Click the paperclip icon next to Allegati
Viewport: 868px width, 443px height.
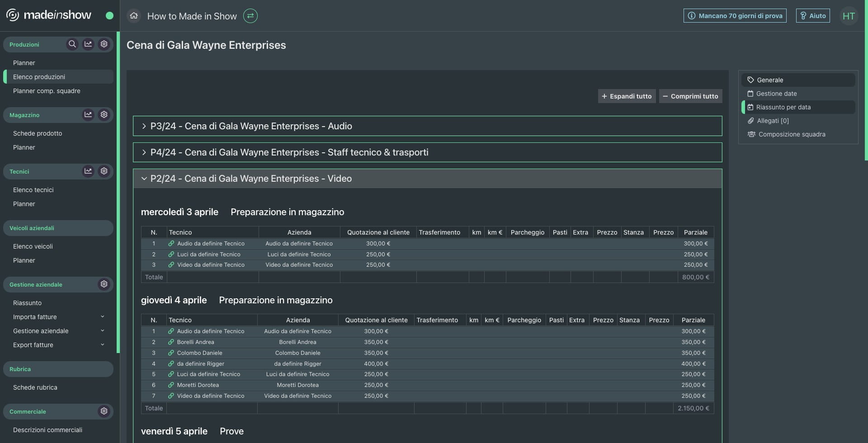751,121
